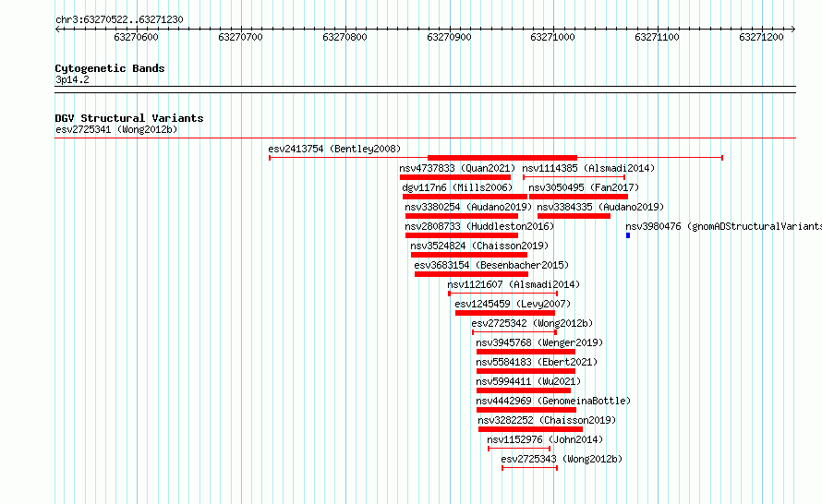Click the red bar under nsv3050495
Viewport: 822px width, 504px height.
click(578, 197)
